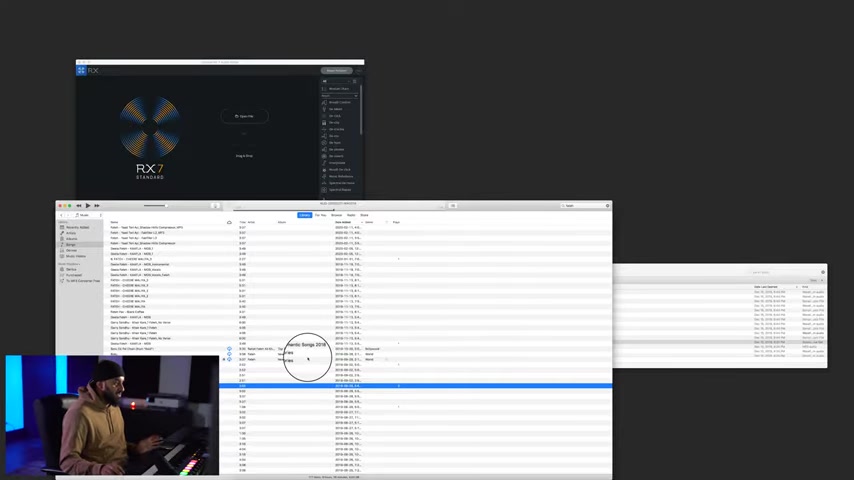The image size is (854, 480).
Task: Open the Module Chain in RX
Action: [337, 88]
